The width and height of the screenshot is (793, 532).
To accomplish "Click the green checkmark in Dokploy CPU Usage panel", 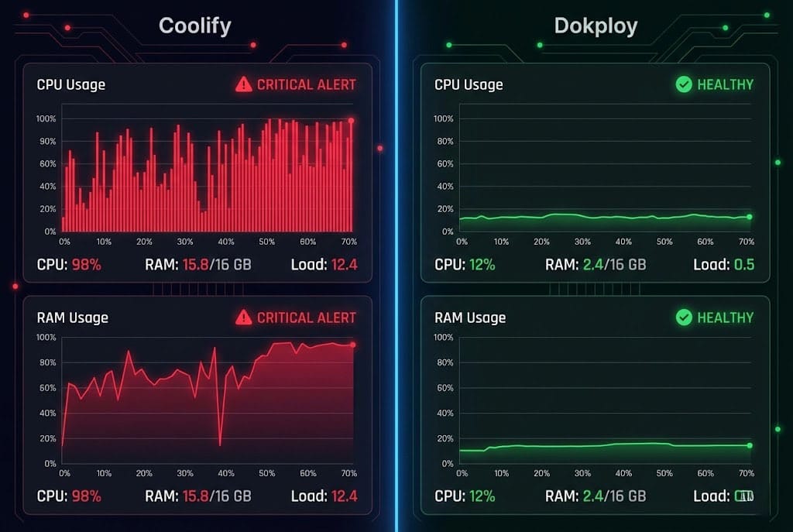I will tap(684, 84).
